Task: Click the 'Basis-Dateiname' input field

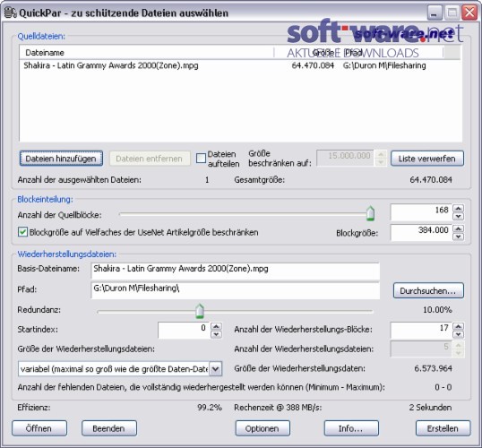Action: (x=235, y=271)
